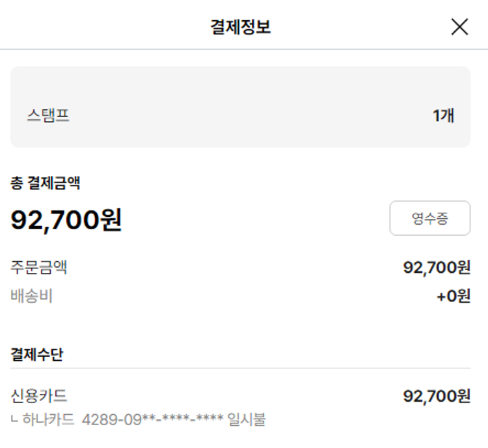Select the 스탬프 label
The height and width of the screenshot is (448, 488).
[48, 116]
